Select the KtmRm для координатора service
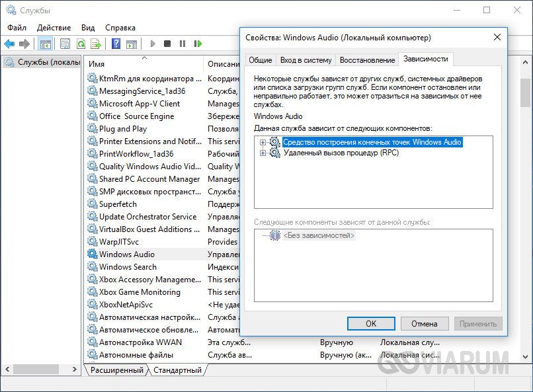This screenshot has height=392, width=533. pyautogui.click(x=150, y=78)
